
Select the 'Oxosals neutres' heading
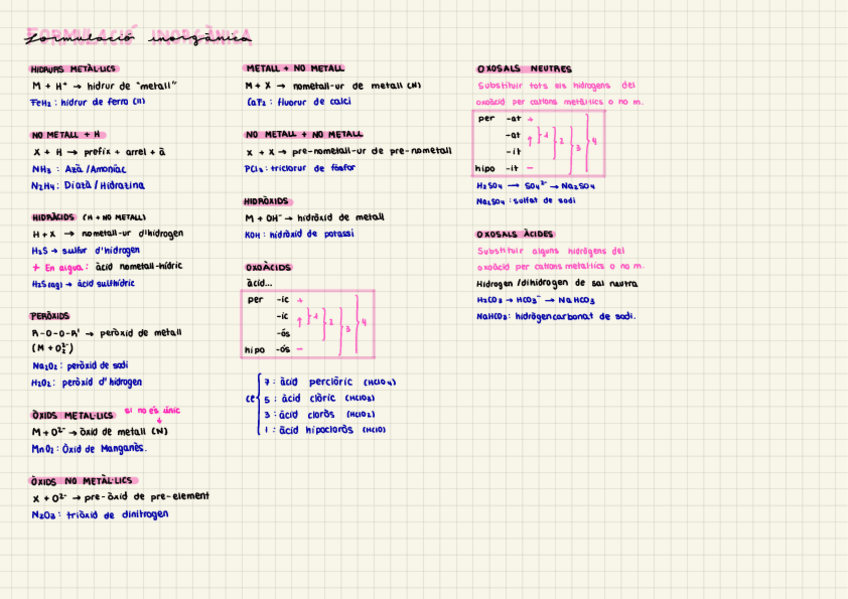coord(524,69)
